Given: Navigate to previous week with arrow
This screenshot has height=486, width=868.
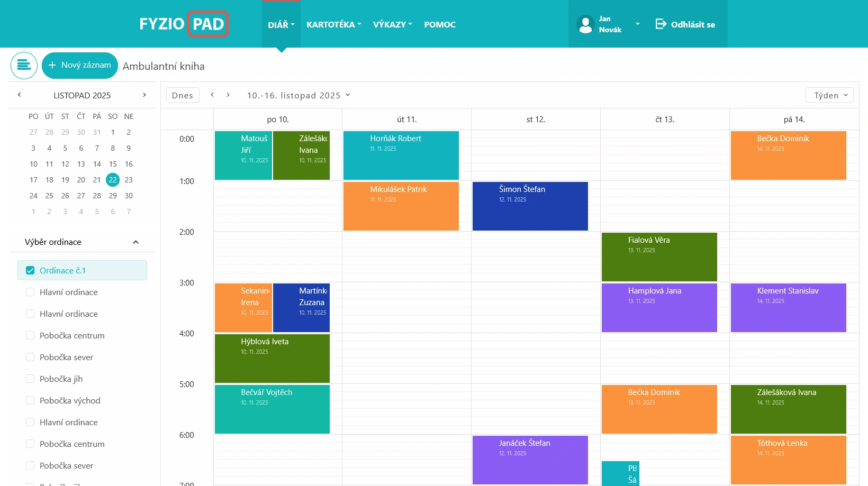Looking at the screenshot, I should [212, 94].
